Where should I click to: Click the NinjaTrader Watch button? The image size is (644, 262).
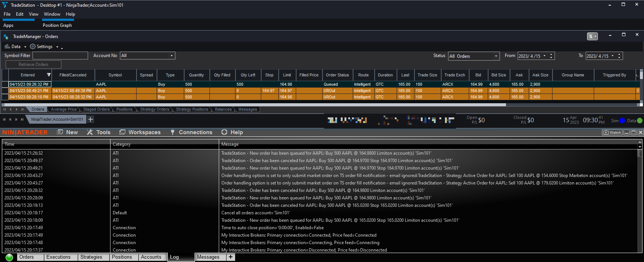click(x=612, y=132)
